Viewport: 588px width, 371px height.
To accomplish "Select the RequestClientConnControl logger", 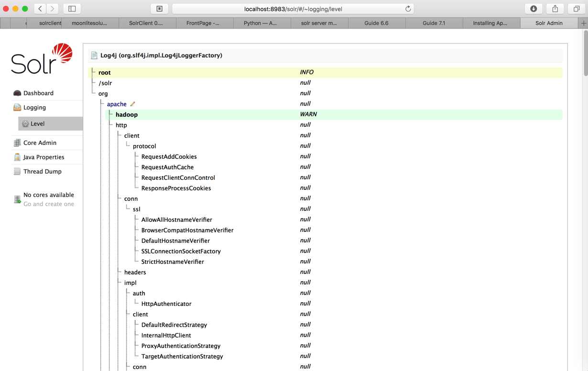I will click(178, 178).
